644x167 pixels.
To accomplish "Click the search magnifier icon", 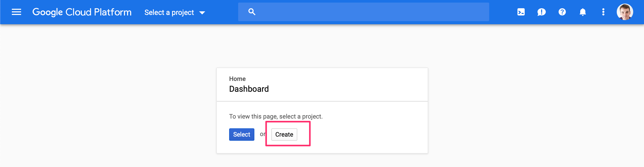I will 251,11.
